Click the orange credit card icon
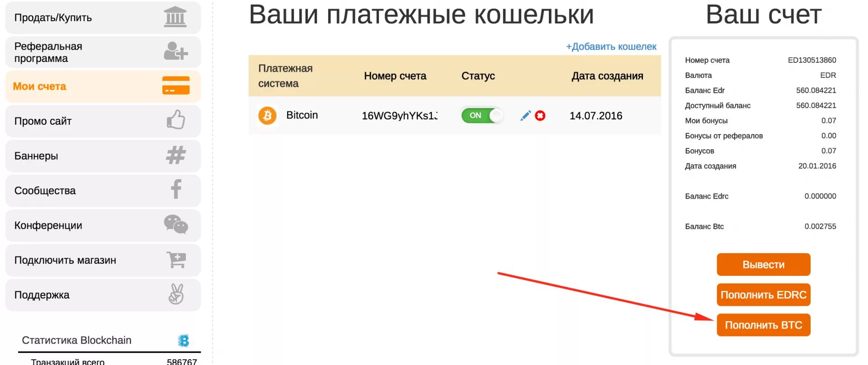Screen dimensions: 868x365 176,85
